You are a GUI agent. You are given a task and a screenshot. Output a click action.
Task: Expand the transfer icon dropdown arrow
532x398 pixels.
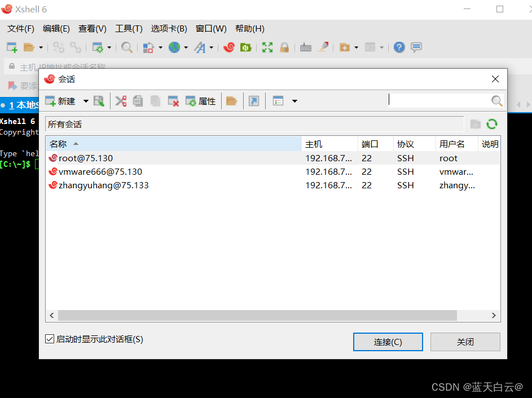coord(160,47)
